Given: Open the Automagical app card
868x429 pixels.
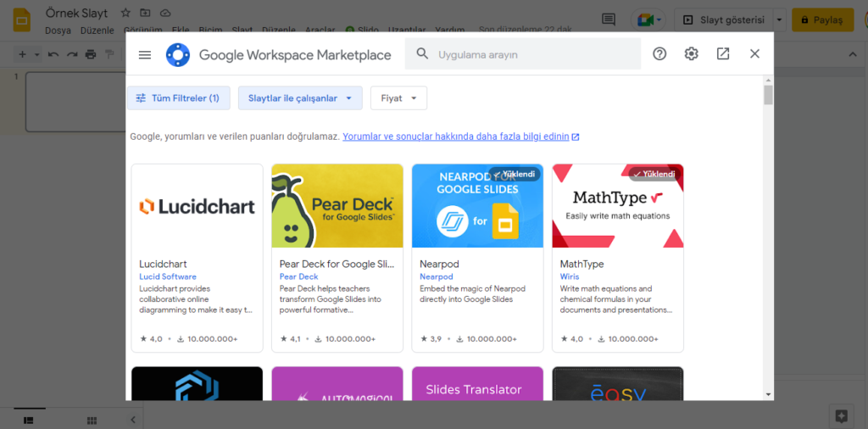Looking at the screenshot, I should coord(337,383).
